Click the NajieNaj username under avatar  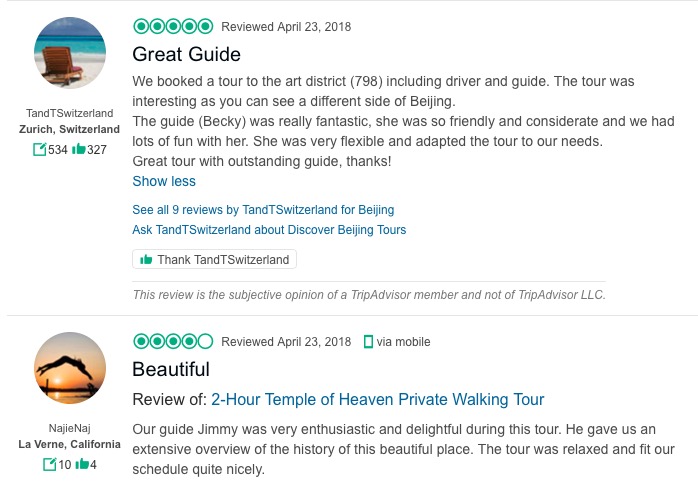(x=69, y=428)
